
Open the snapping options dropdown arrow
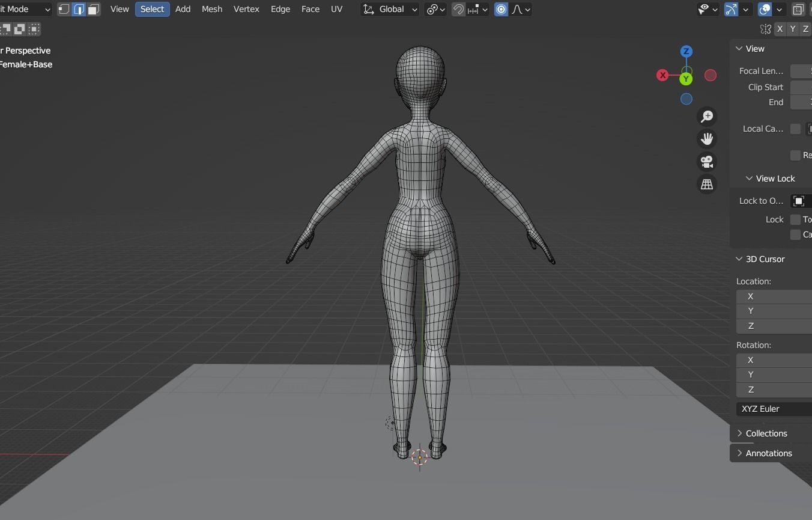click(484, 9)
